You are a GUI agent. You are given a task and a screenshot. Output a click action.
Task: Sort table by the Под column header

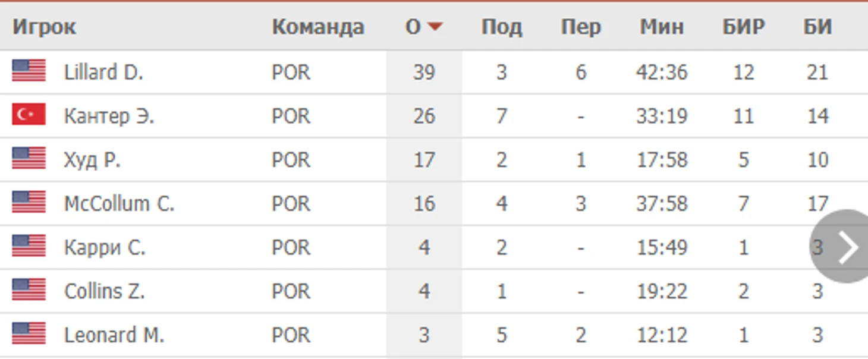502,27
